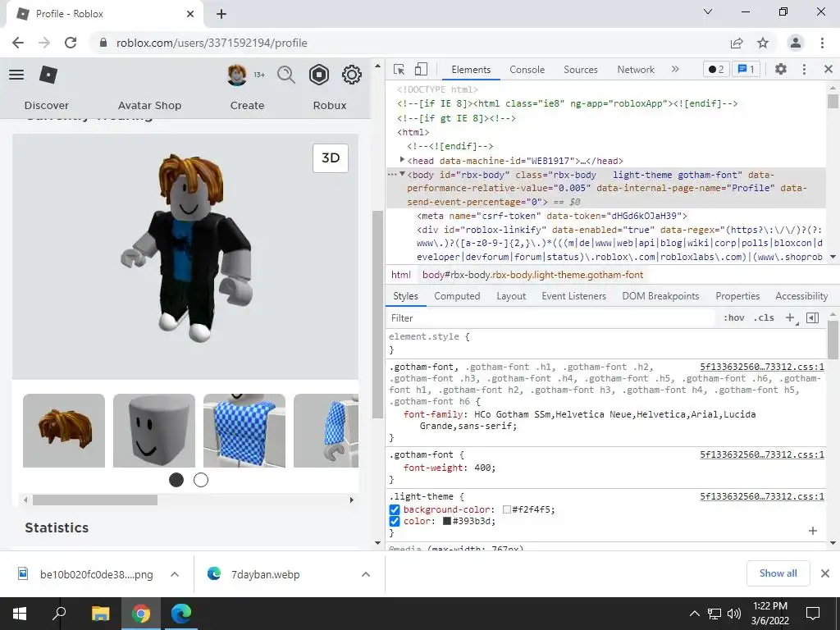The height and width of the screenshot is (630, 840).
Task: Share this page icon in address bar
Action: click(x=737, y=43)
